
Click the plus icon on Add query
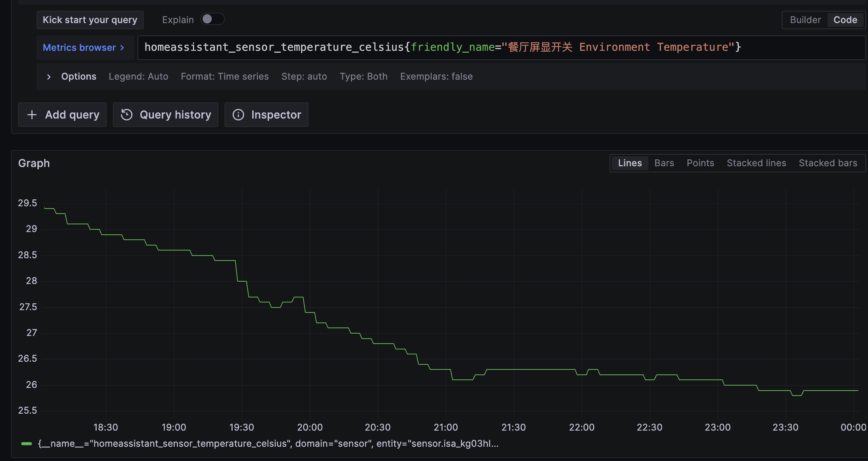pyautogui.click(x=32, y=115)
